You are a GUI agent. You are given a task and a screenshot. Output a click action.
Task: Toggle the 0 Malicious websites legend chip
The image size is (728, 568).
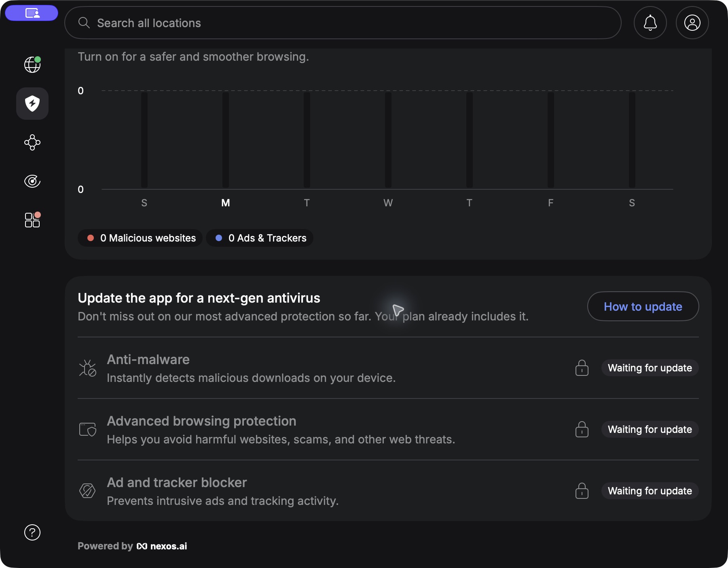[x=140, y=238]
